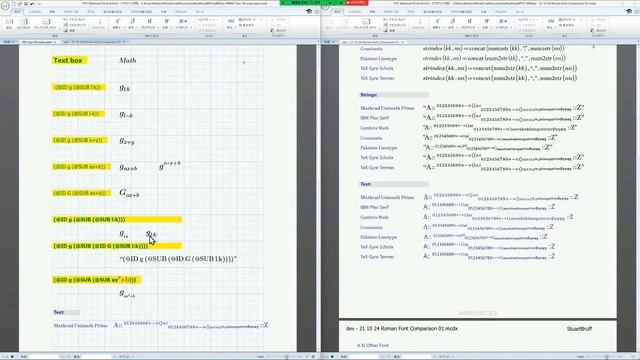Open the Programming palette in right window

pos(469,23)
